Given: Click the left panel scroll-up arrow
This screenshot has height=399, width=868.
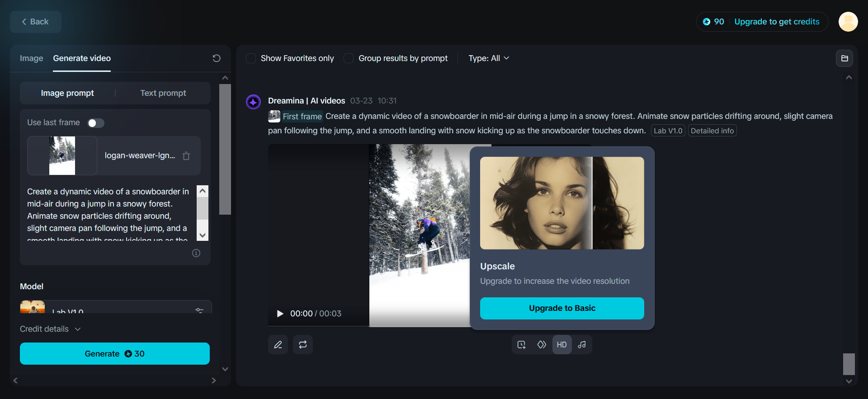Looking at the screenshot, I should (x=225, y=78).
